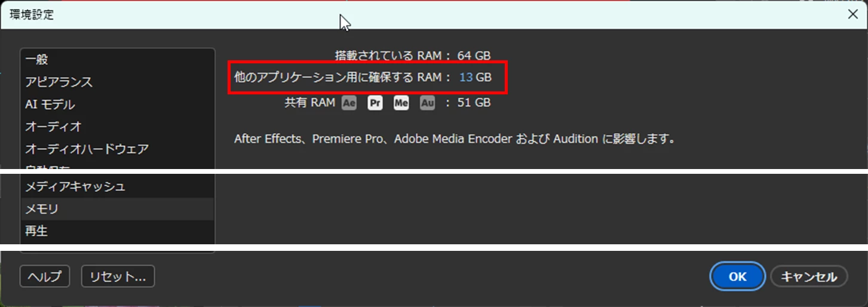Viewport: 868px width, 307px height.
Task: Click the 共有 RAM 51 GB value
Action: 474,103
